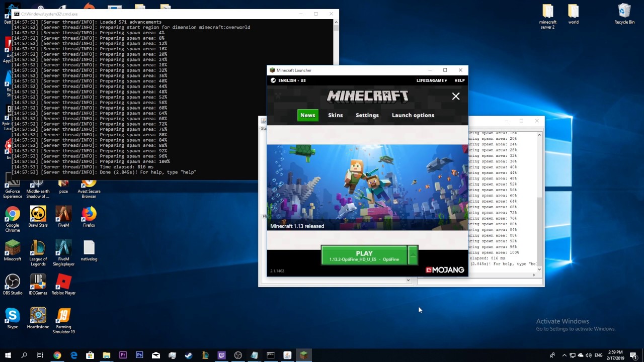Click right arrow of server log horizontal scrollbar
The width and height of the screenshot is (644, 362).
tap(534, 275)
